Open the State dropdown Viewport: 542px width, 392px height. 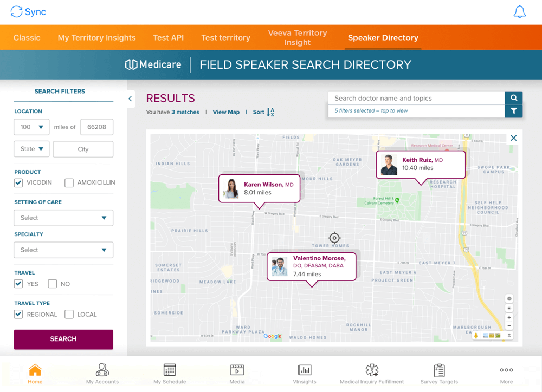click(x=31, y=148)
